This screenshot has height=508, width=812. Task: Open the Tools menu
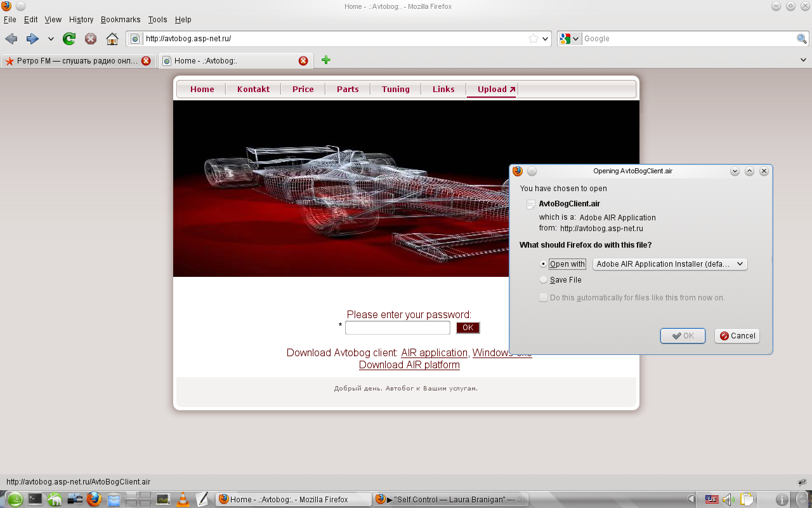pyautogui.click(x=157, y=20)
